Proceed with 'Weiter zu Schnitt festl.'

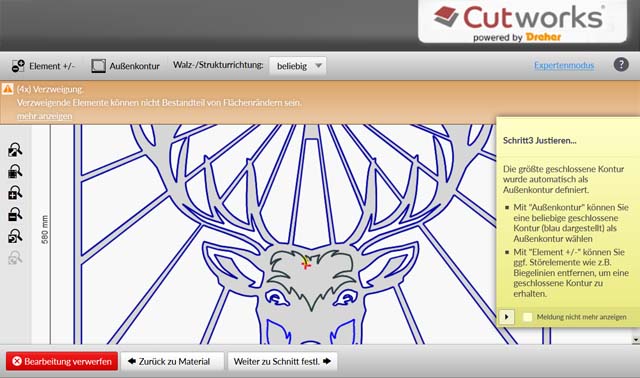pyautogui.click(x=282, y=361)
